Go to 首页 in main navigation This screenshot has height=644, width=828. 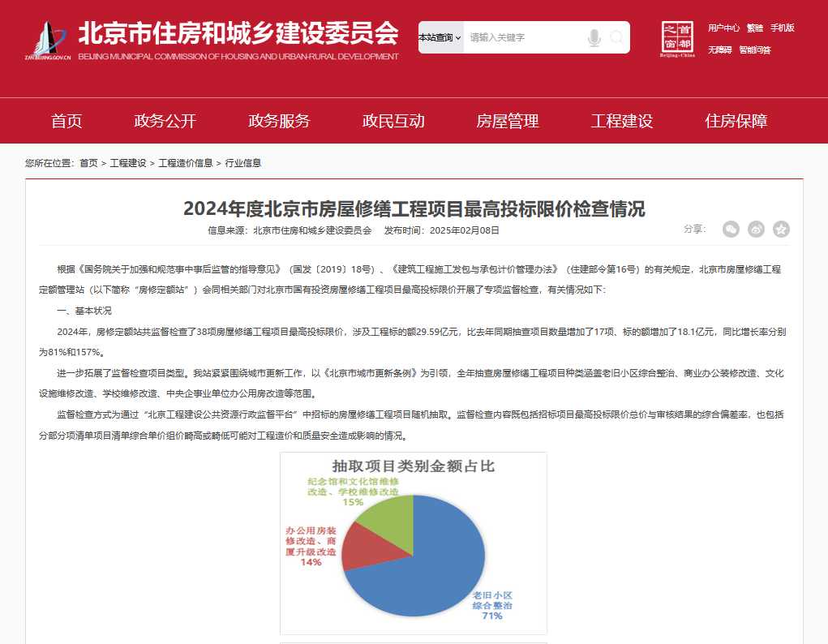click(x=66, y=121)
